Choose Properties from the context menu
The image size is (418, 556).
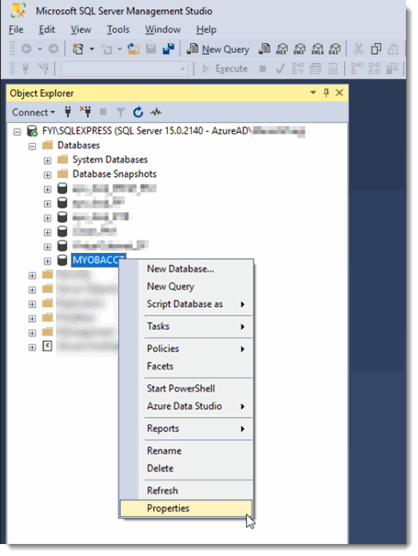pyautogui.click(x=186, y=508)
